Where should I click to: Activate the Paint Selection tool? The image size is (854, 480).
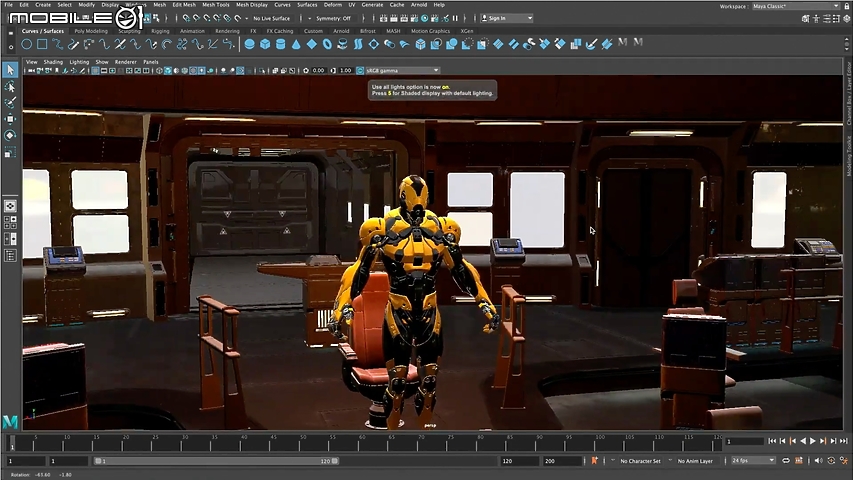tap(10, 102)
